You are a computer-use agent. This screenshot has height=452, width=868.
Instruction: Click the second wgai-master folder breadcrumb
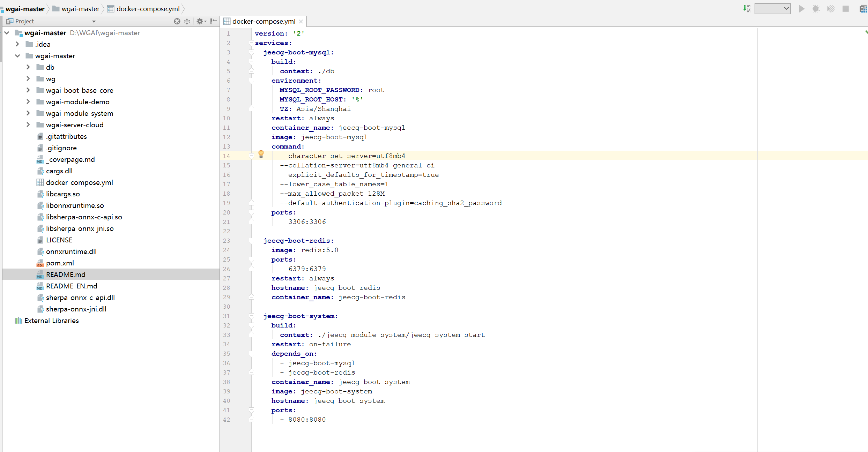click(76, 9)
